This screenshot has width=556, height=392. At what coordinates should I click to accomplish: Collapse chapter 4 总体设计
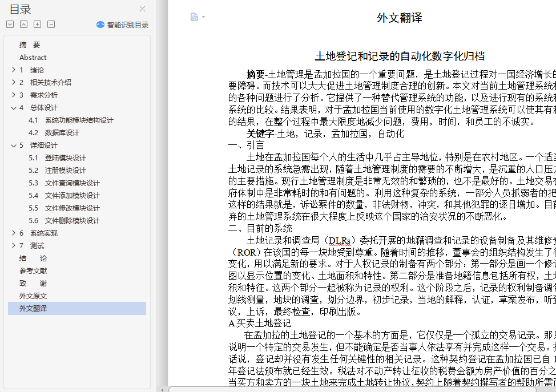(14, 108)
